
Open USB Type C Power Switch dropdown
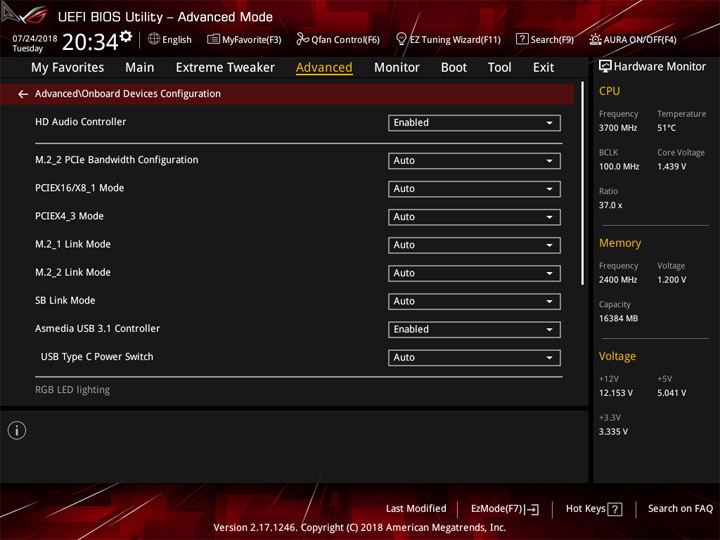click(474, 358)
